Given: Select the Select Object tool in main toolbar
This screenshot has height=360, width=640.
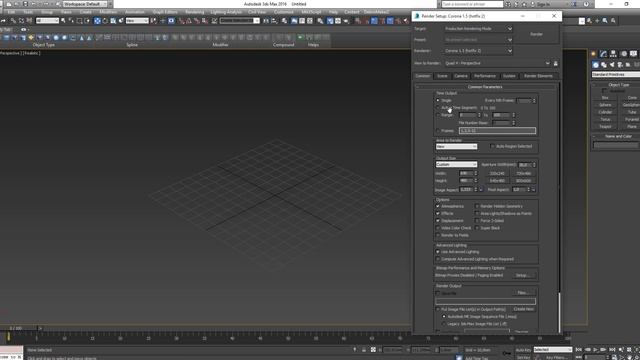Looking at the screenshot, I should (x=63, y=20).
